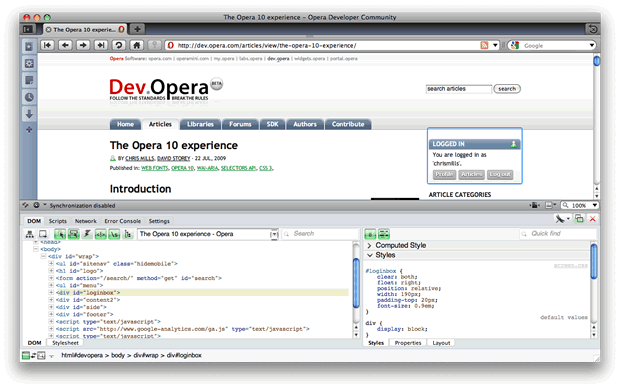Click the Libraries site navigation tab

(x=200, y=124)
